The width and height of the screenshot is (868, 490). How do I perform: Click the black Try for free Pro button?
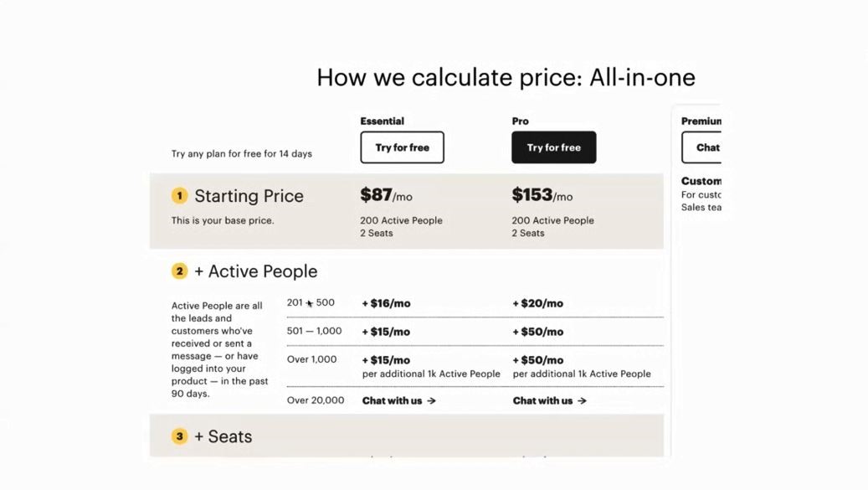(x=553, y=147)
